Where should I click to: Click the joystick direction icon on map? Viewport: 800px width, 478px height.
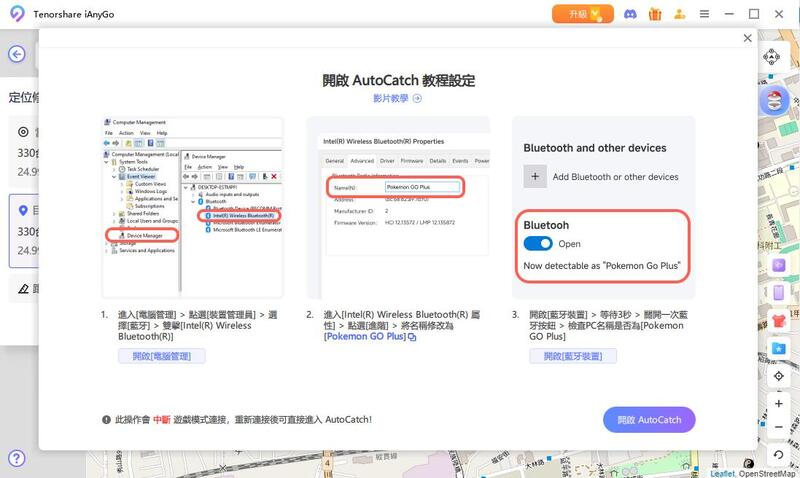point(771,56)
